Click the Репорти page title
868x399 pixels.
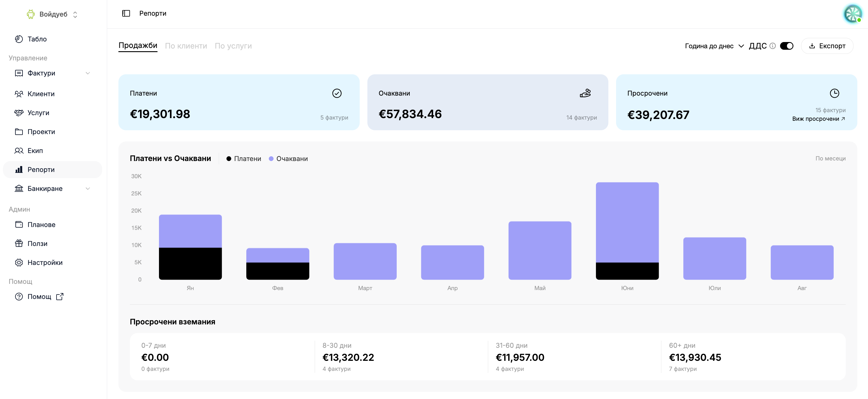(x=153, y=14)
